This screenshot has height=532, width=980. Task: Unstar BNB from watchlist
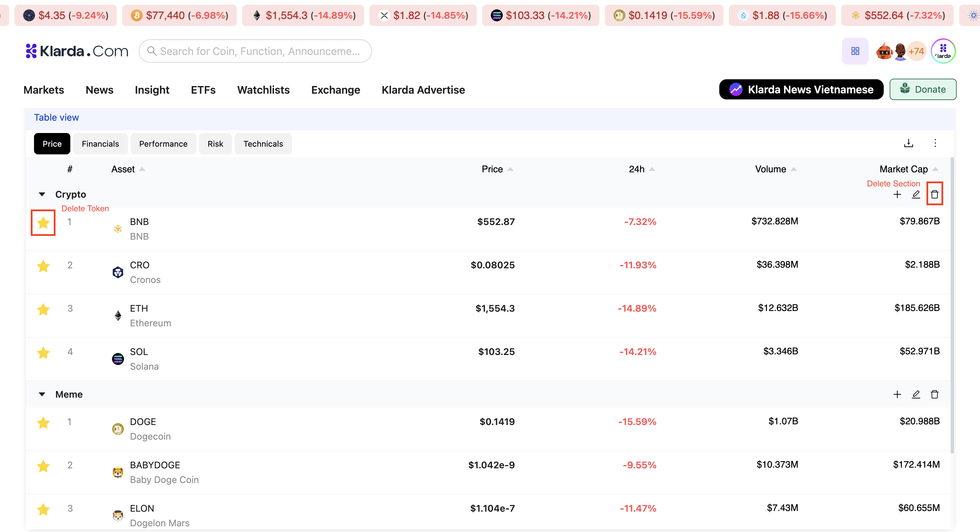click(x=43, y=223)
